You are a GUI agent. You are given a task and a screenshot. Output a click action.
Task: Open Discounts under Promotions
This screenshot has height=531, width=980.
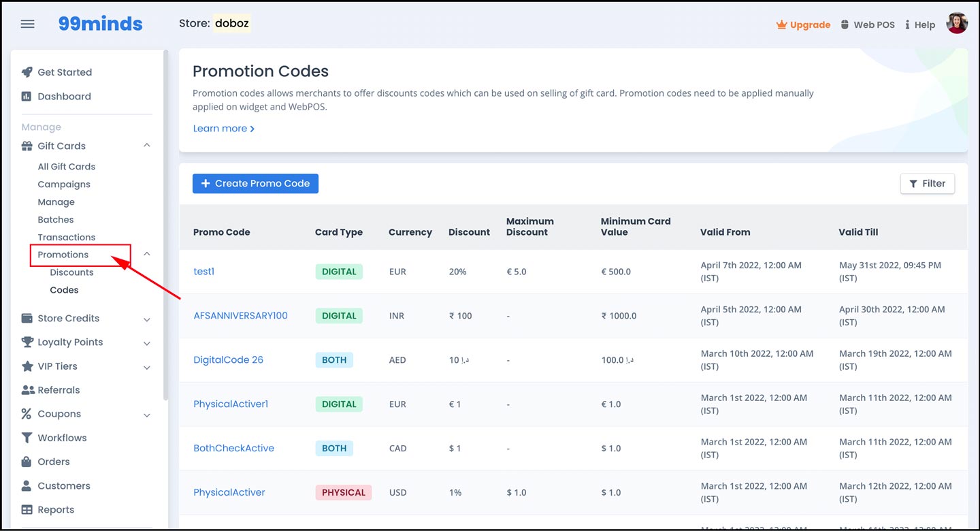(71, 272)
